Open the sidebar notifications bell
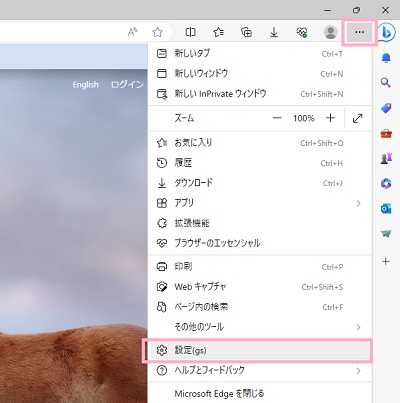Viewport: 400px width, 403px height. 386,58
